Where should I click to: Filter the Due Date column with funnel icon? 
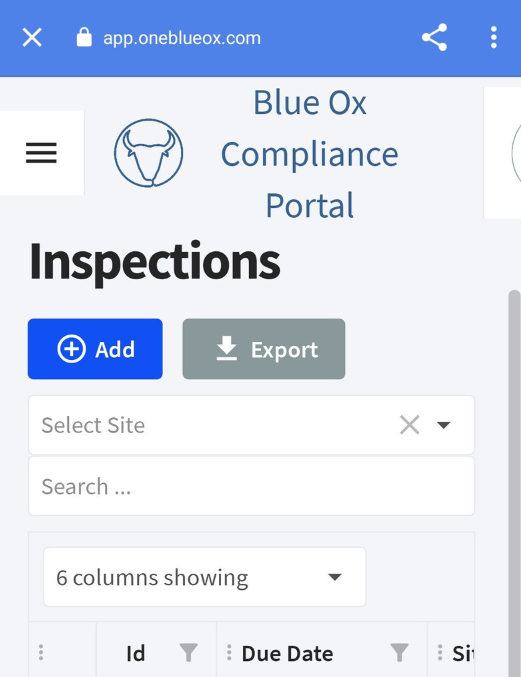(399, 652)
